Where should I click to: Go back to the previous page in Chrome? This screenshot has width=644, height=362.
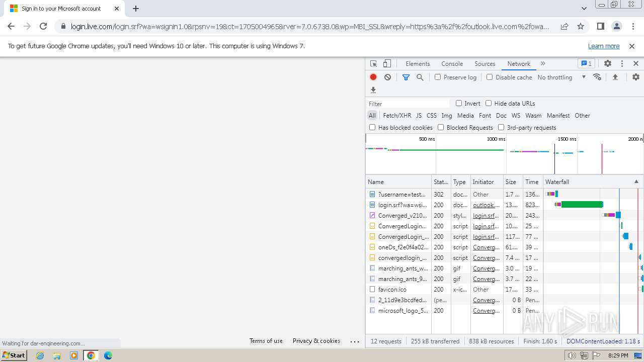[11, 26]
